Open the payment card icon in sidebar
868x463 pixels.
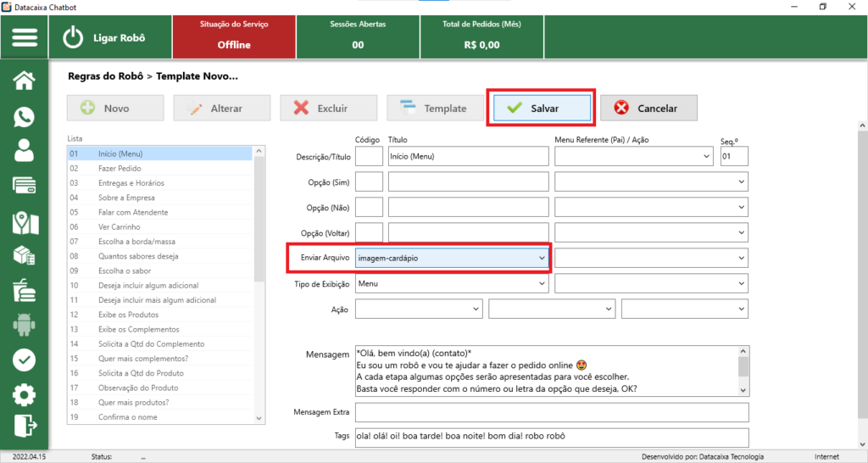tap(25, 186)
